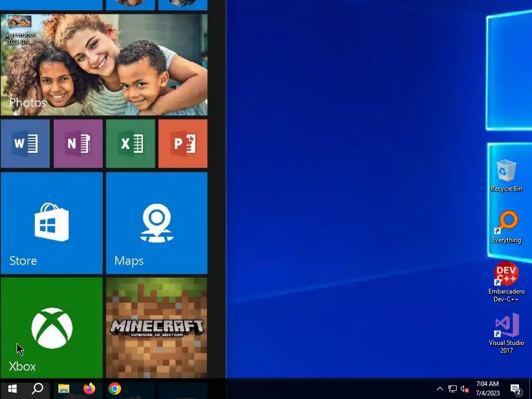The image size is (532, 399).
Task: Open the clock showing 7:04 AM
Action: tap(487, 389)
